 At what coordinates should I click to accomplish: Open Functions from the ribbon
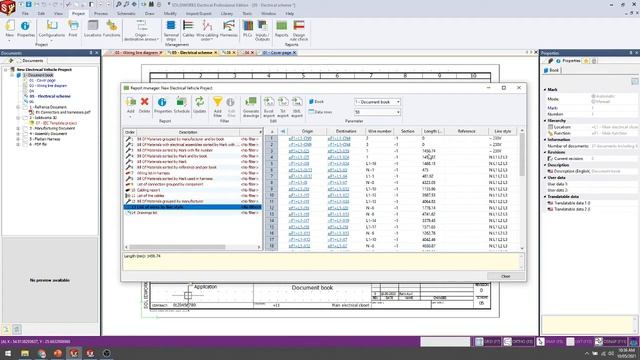(x=111, y=26)
